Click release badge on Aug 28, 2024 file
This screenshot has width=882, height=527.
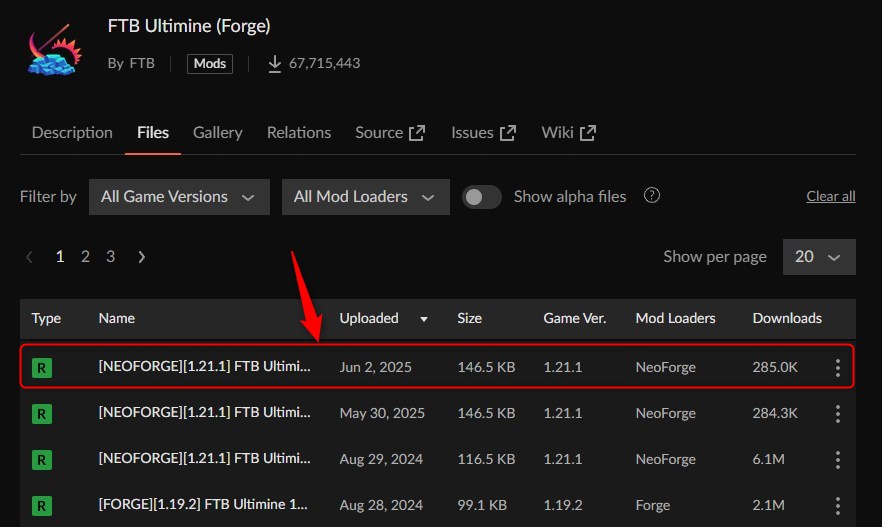[x=42, y=506]
